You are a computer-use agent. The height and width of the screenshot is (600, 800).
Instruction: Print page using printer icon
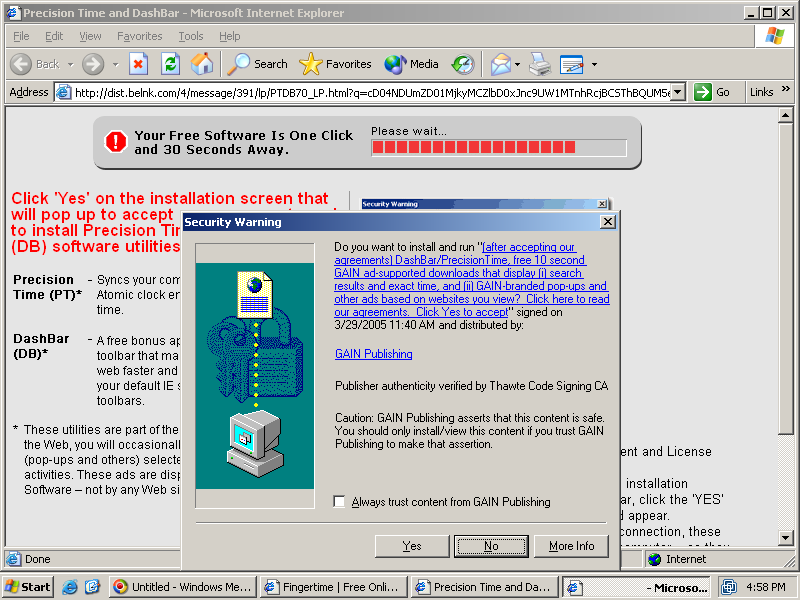pos(540,64)
